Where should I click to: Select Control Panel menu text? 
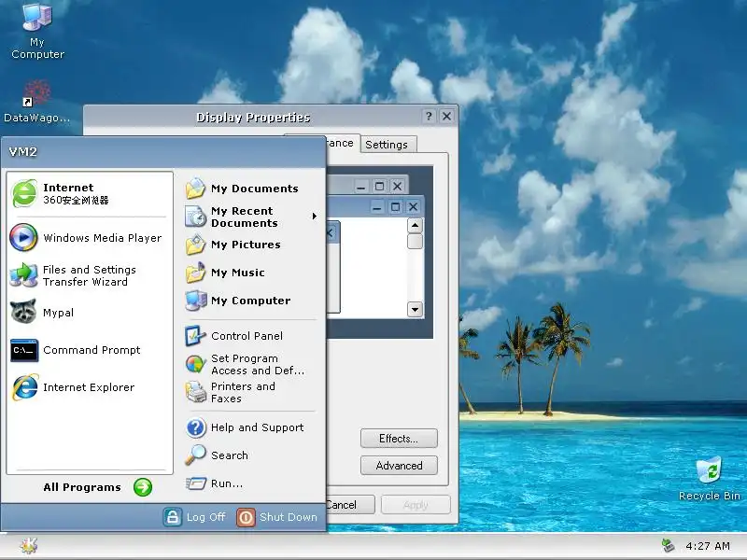point(247,336)
